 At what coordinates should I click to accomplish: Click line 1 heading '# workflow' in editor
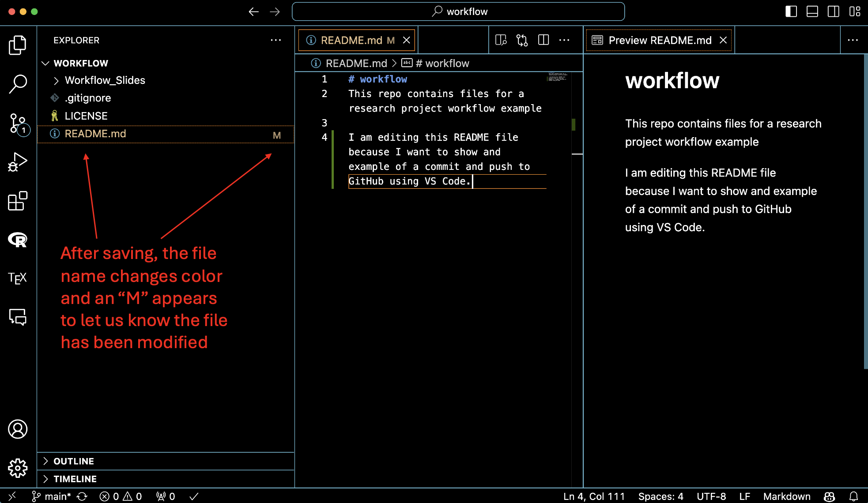pos(377,79)
